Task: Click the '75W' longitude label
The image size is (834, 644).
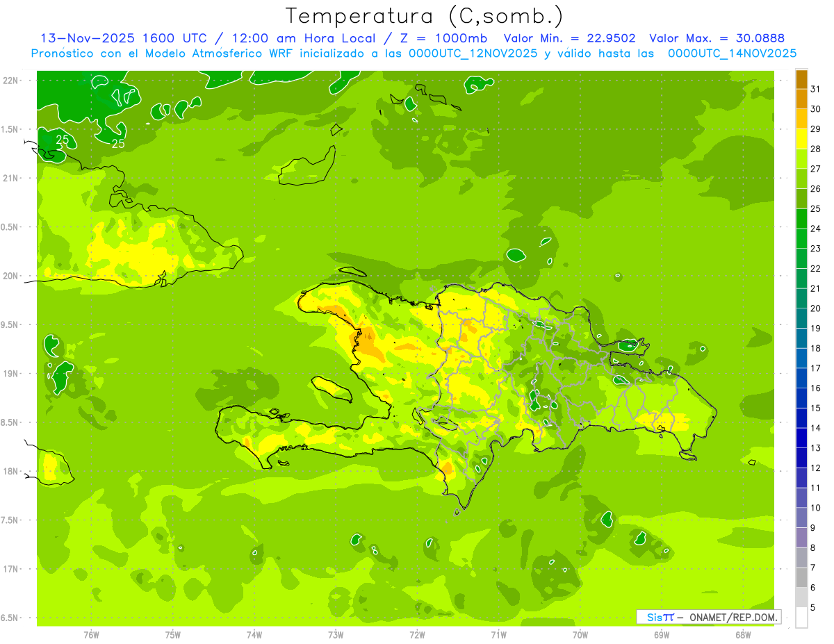Action: pyautogui.click(x=172, y=634)
